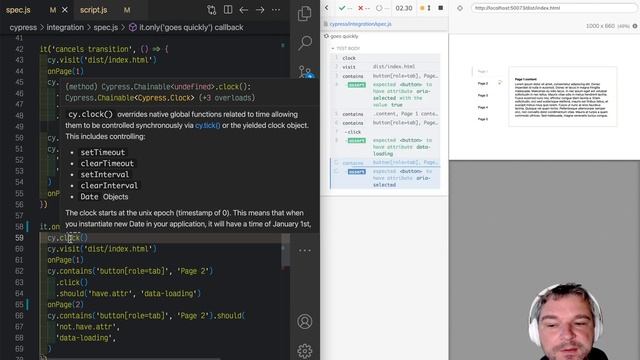Select the integration breadcrumb segment
The height and width of the screenshot is (360, 640).
pos(65,27)
